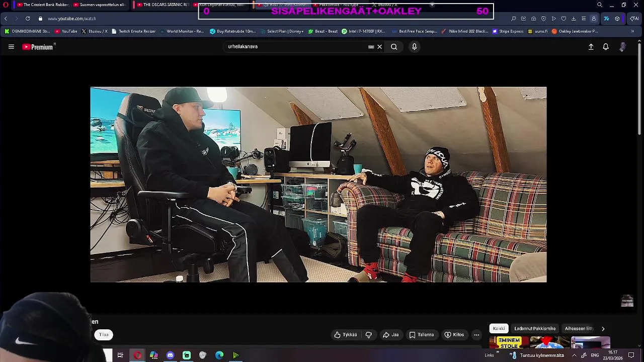Viewport: 644px width, 362px height.
Task: Open more video actions (three dots)
Action: [x=476, y=335]
